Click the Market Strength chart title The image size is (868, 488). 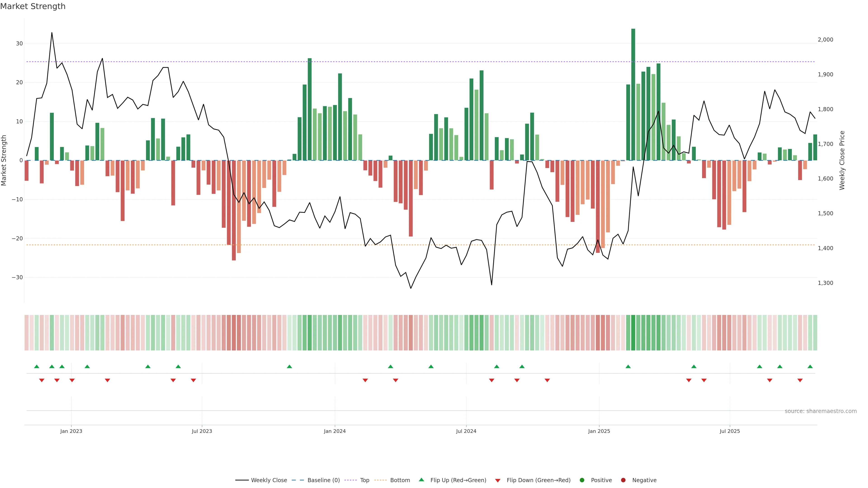pos(33,6)
